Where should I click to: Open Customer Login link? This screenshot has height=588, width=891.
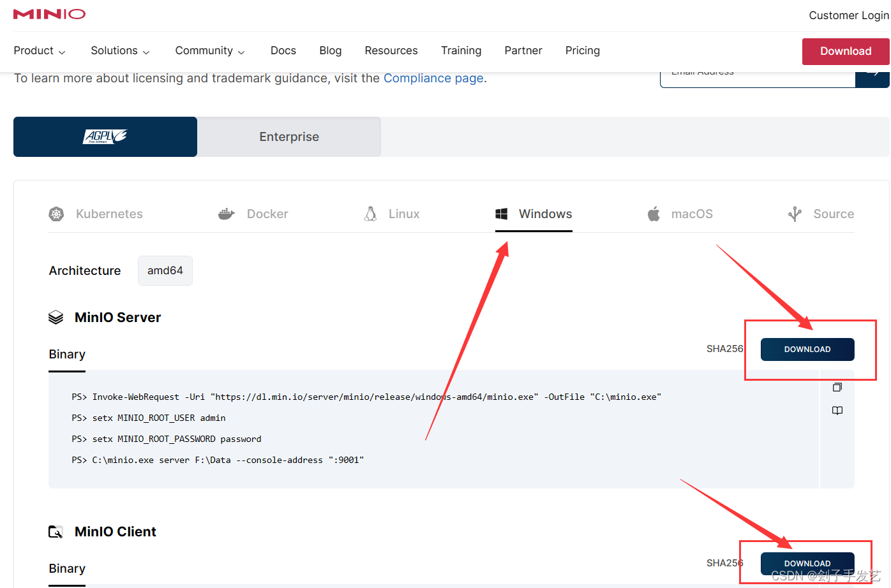click(849, 15)
